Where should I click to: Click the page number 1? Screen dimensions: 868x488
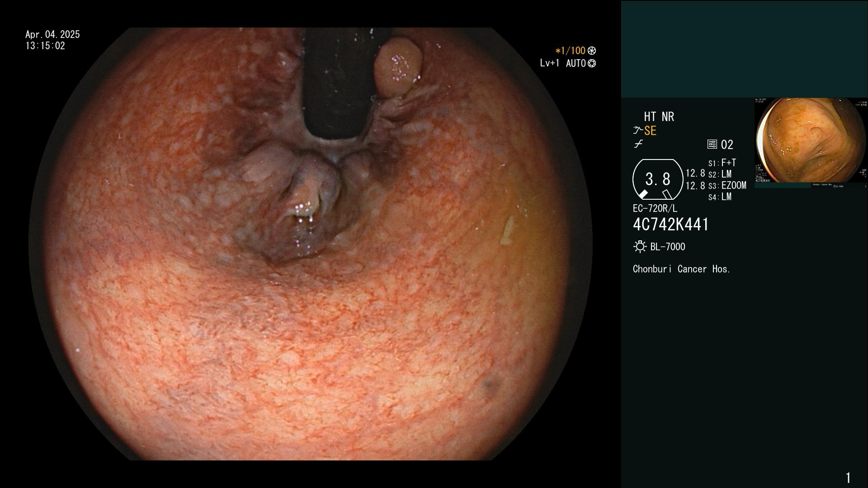coord(848,478)
